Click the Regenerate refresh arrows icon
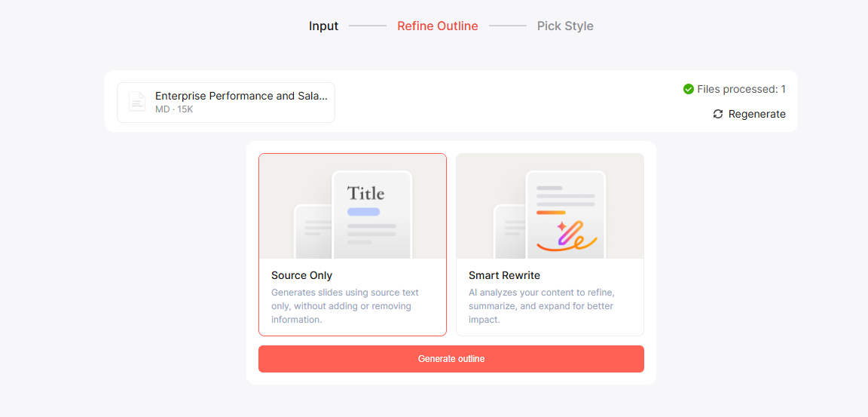This screenshot has width=868, height=417. pyautogui.click(x=718, y=114)
